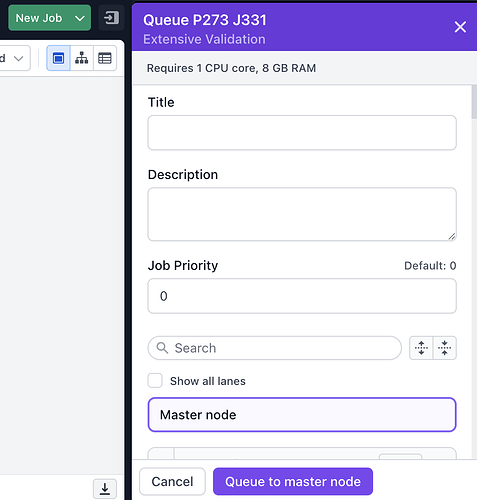The width and height of the screenshot is (477, 500).
Task: Toggle the sidebar collapse arrow icon
Action: point(111,18)
